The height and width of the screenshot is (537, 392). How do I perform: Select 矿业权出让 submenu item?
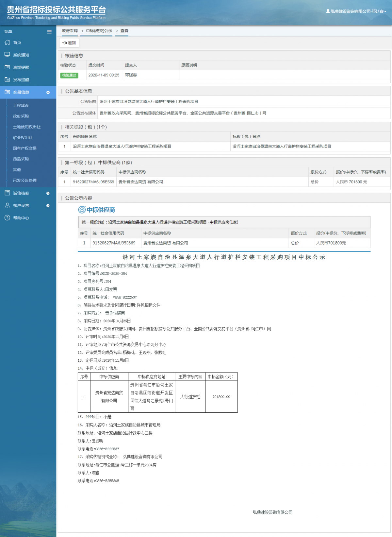point(23,138)
